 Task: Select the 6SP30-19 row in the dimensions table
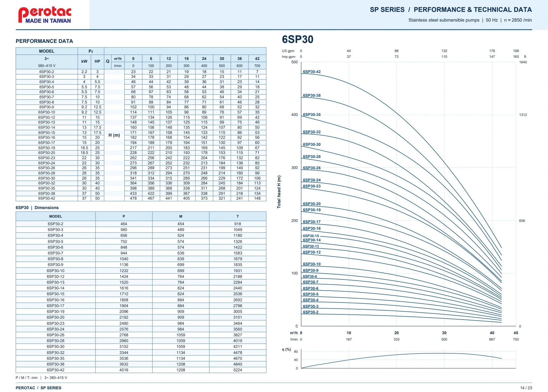click(141, 312)
